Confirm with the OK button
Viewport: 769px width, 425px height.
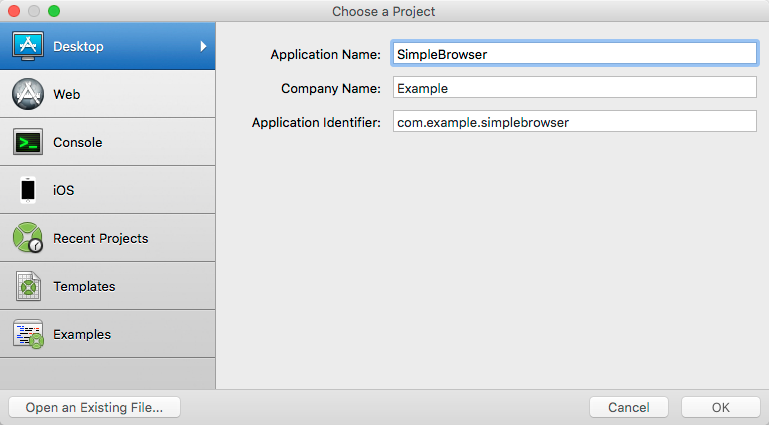720,407
